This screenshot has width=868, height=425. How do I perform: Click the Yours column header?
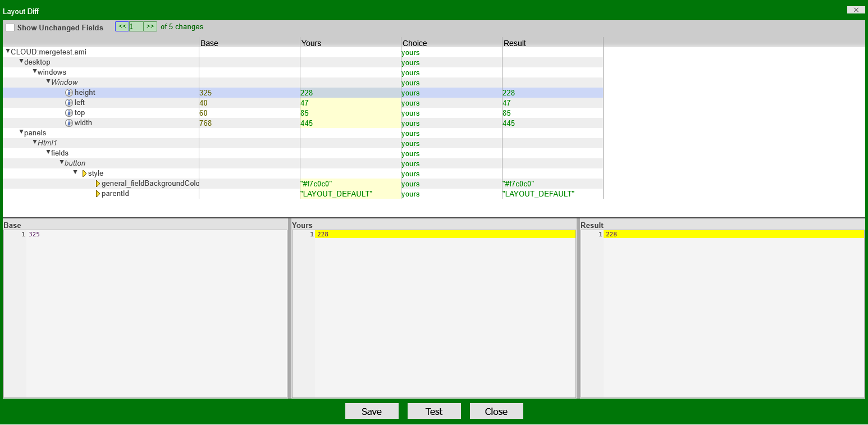(x=312, y=43)
